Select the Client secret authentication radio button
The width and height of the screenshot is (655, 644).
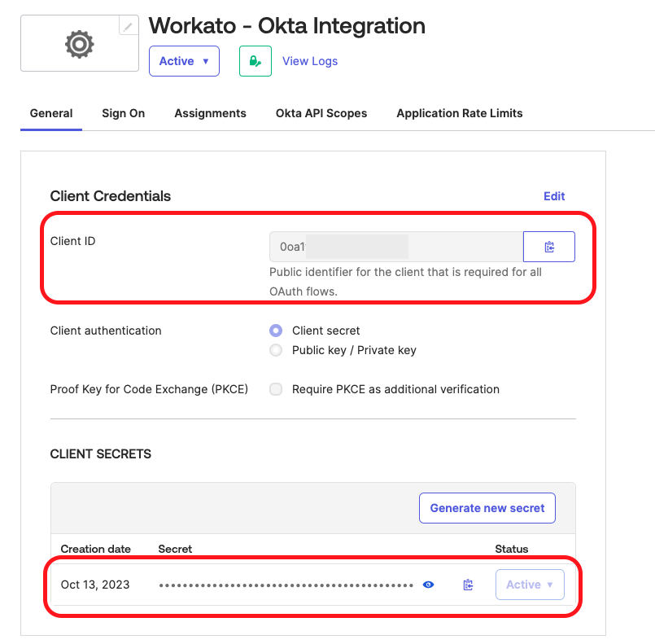click(275, 331)
